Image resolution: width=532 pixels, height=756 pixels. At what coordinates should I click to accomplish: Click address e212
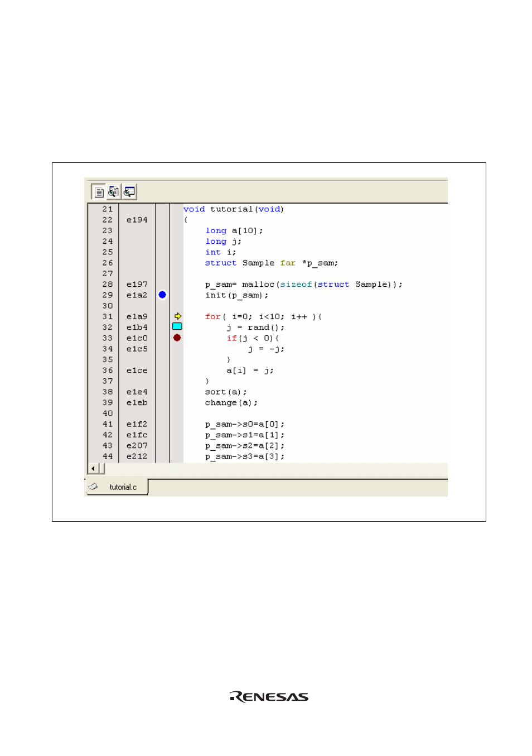coord(137,456)
